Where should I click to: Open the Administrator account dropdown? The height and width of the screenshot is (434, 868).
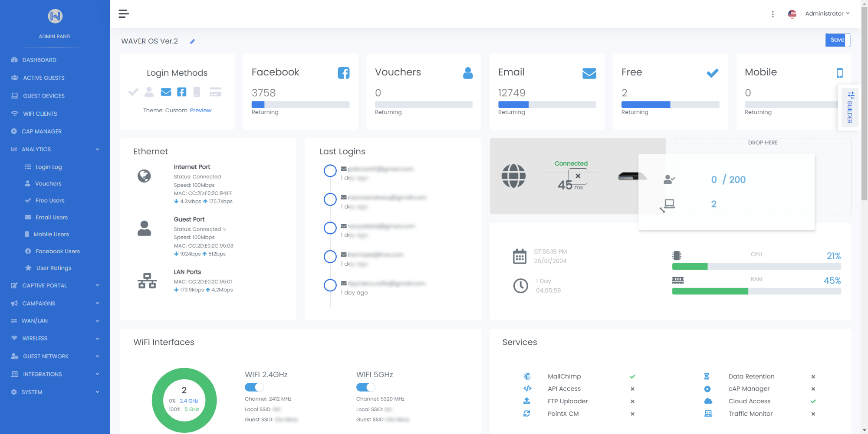tap(827, 14)
